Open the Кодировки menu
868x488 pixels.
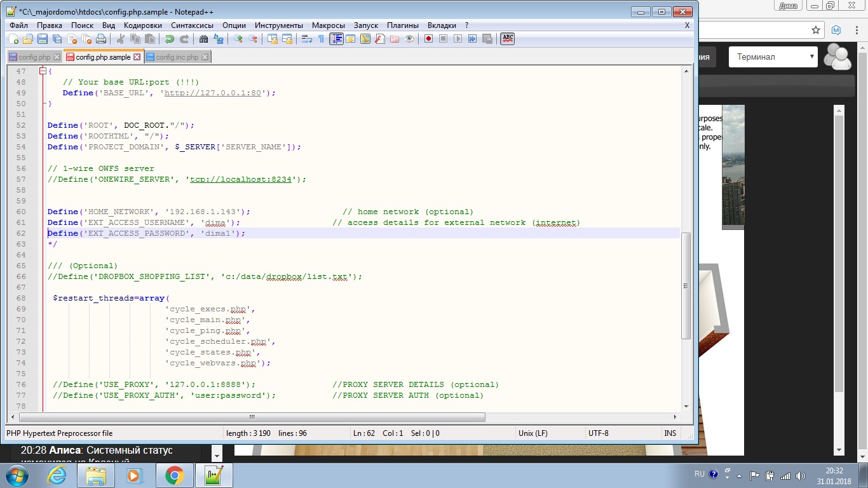click(143, 25)
